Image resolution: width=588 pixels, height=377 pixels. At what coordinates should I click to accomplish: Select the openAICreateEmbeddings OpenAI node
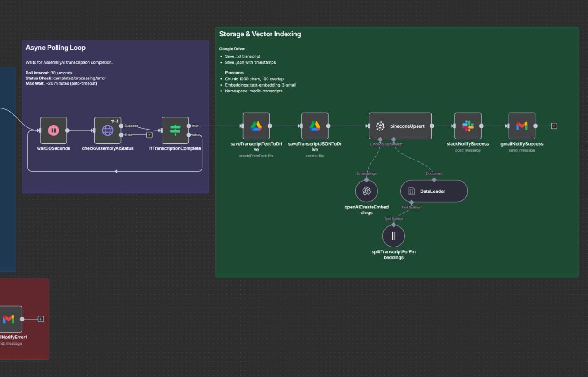coord(367,191)
